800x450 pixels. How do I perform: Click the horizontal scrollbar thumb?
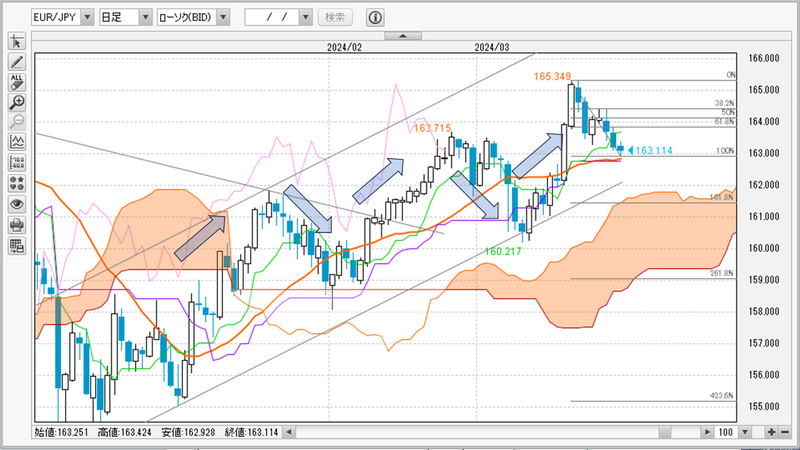point(665,432)
